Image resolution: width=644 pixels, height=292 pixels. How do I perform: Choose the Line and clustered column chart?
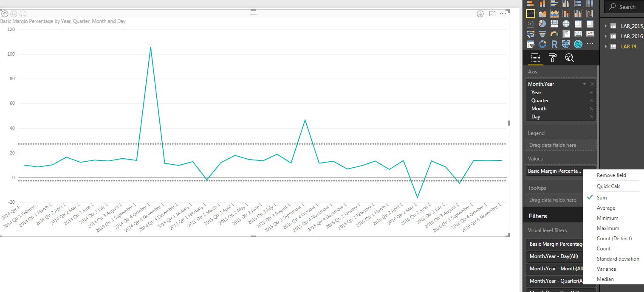pyautogui.click(x=578, y=14)
